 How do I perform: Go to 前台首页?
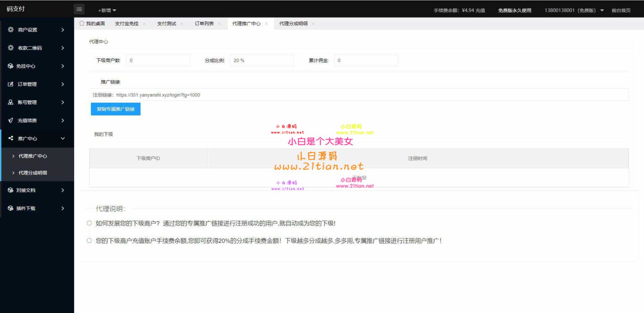[621, 10]
